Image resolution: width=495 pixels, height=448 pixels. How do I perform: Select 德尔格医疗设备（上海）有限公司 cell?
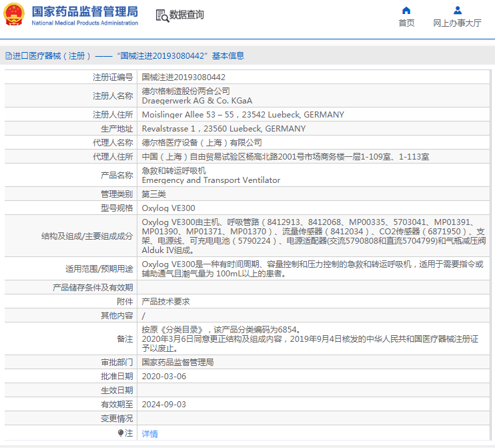[314, 142]
